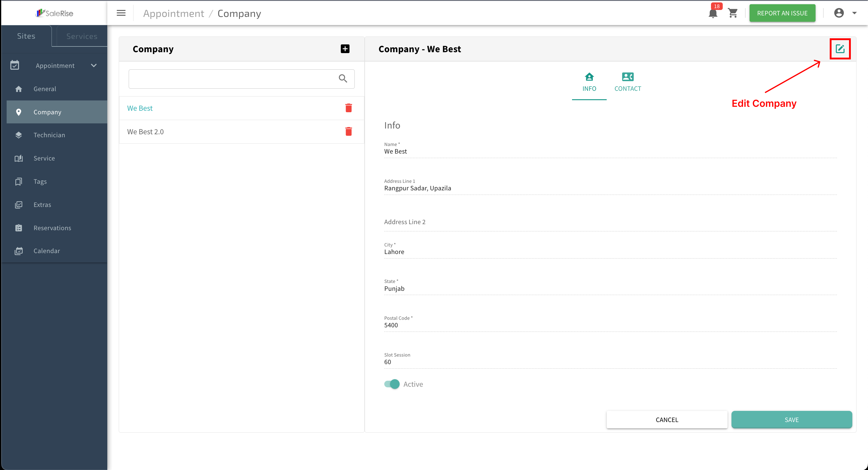Viewport: 868px width, 470px height.
Task: Click the Technician layers icon
Action: pos(18,135)
